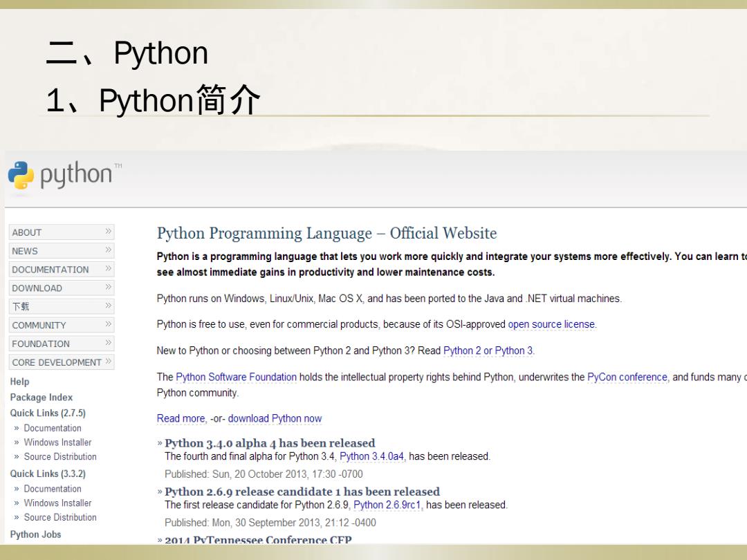The image size is (747, 560).
Task: Go to Package Index
Action: 41,397
